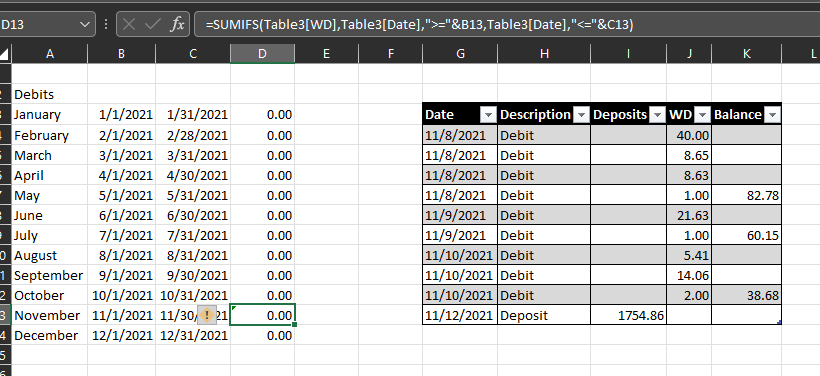Click the error warning icon beside D13
The width and height of the screenshot is (820, 376).
207,315
